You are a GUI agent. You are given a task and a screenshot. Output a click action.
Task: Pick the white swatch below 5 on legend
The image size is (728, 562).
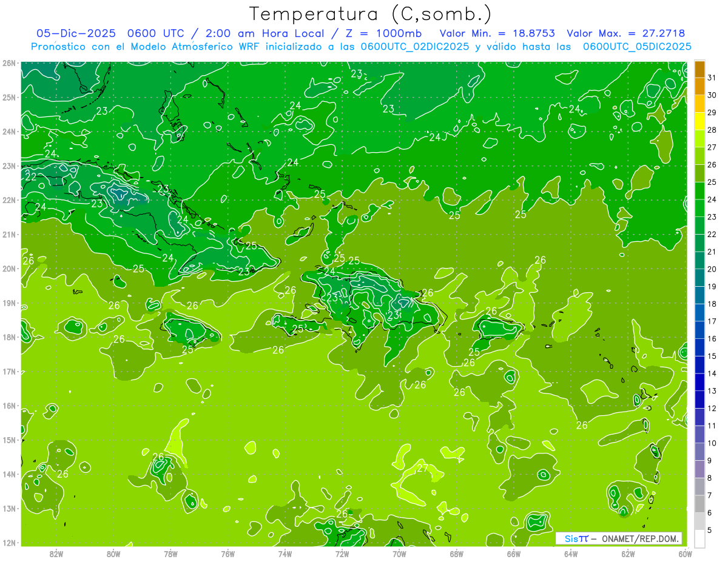pyautogui.click(x=699, y=538)
